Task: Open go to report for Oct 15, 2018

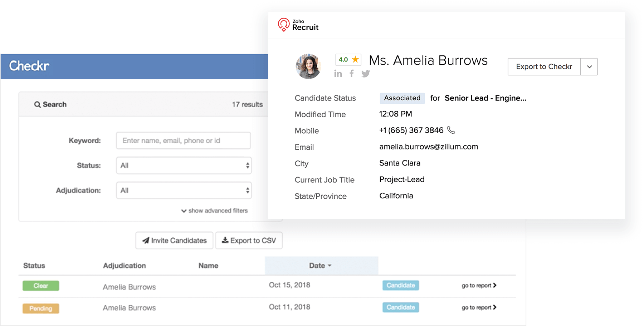Action: (479, 285)
